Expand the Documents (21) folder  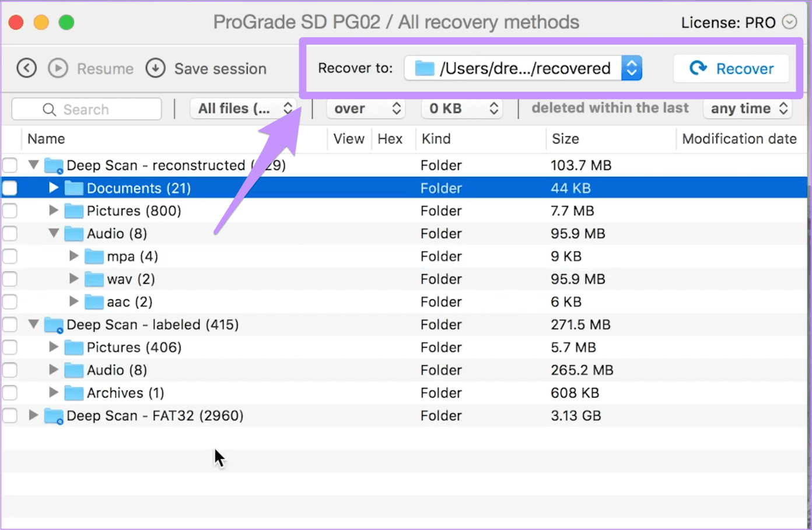(54, 188)
